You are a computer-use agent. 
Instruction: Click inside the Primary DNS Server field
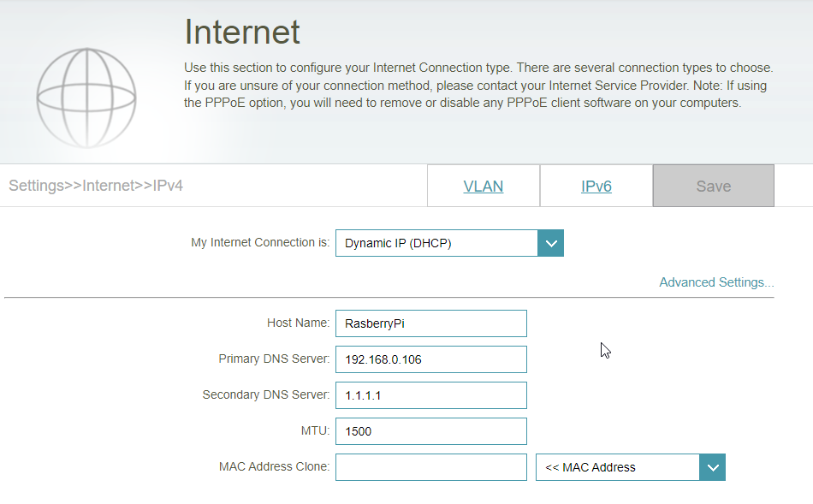tap(430, 359)
